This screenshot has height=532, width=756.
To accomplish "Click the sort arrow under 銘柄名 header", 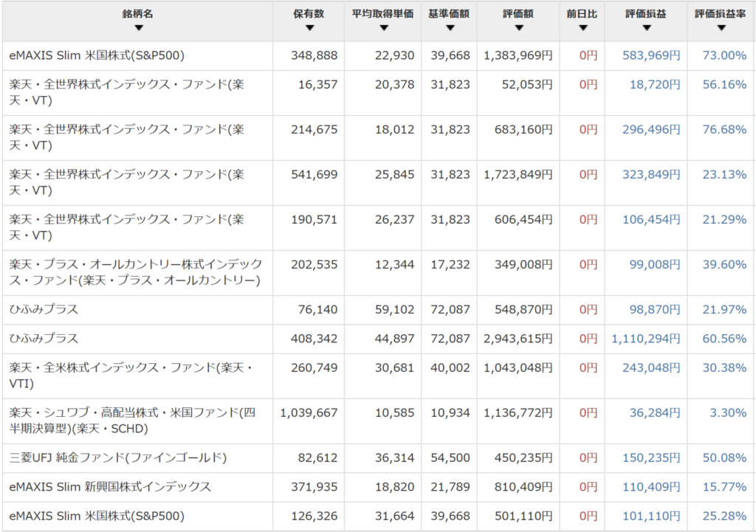I will pyautogui.click(x=138, y=28).
